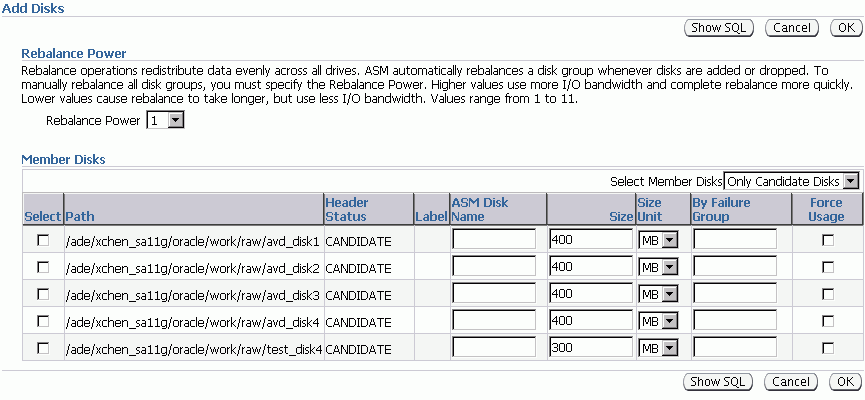Focus ASM Disk Name field for avd_disk1
Image resolution: width=865 pixels, height=400 pixels.
(494, 239)
